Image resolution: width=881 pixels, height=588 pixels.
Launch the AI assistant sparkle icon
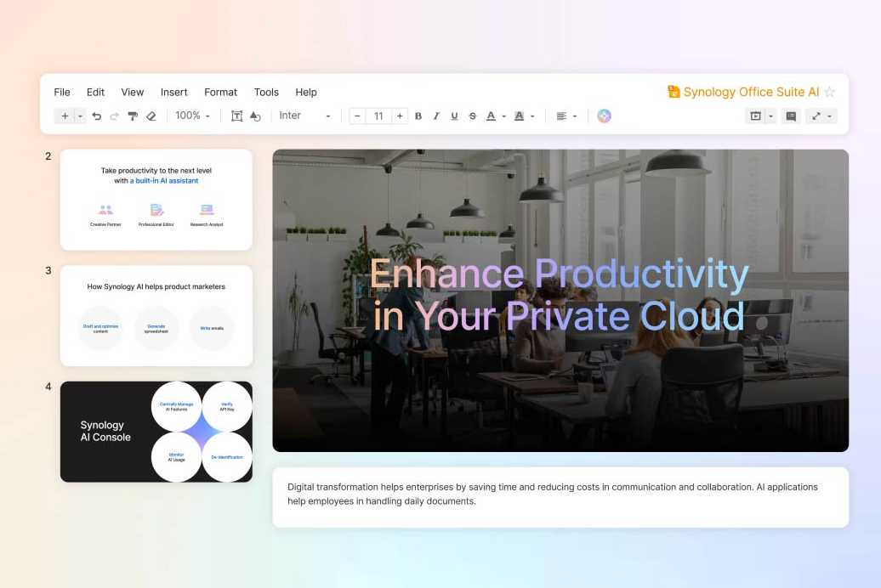[x=604, y=116]
